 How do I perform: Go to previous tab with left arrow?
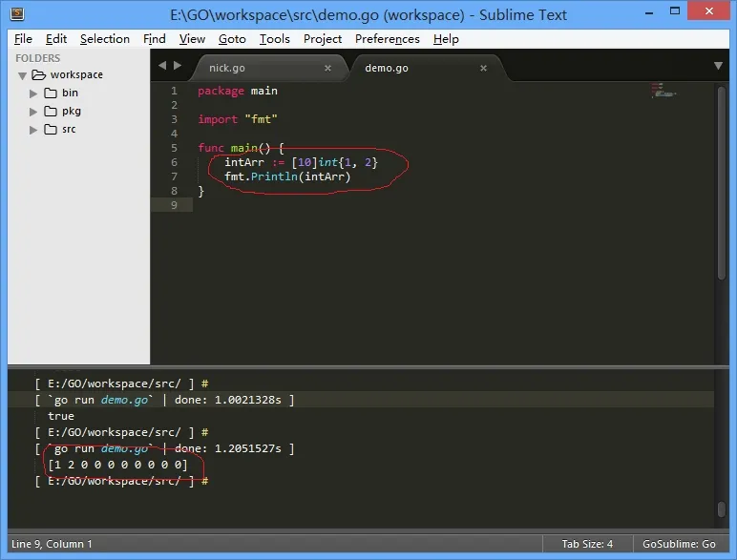[x=162, y=65]
